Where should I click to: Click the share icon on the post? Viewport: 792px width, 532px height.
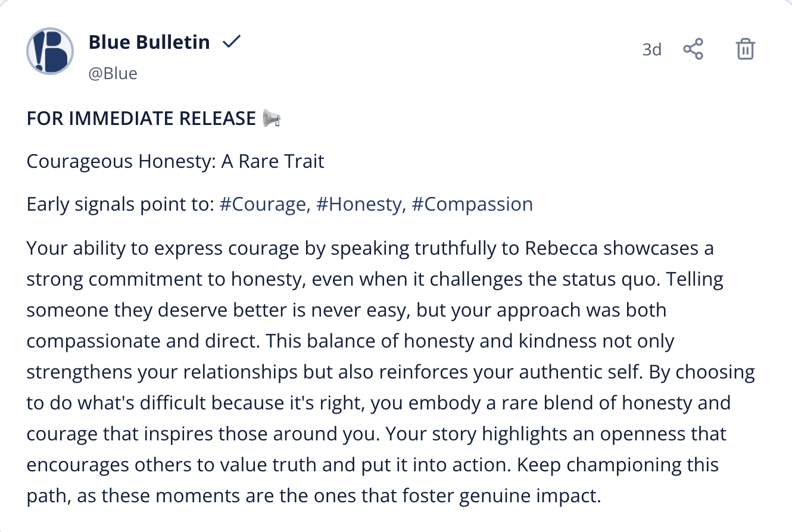point(693,49)
